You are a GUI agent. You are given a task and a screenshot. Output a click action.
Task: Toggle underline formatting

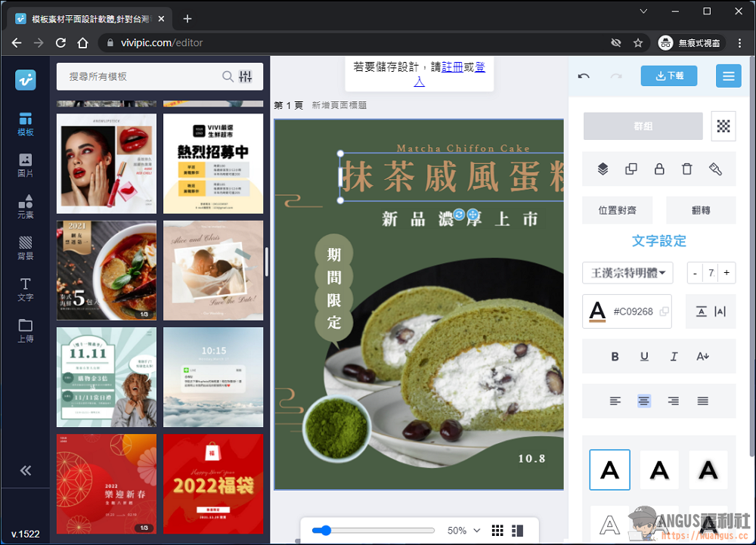pos(644,356)
